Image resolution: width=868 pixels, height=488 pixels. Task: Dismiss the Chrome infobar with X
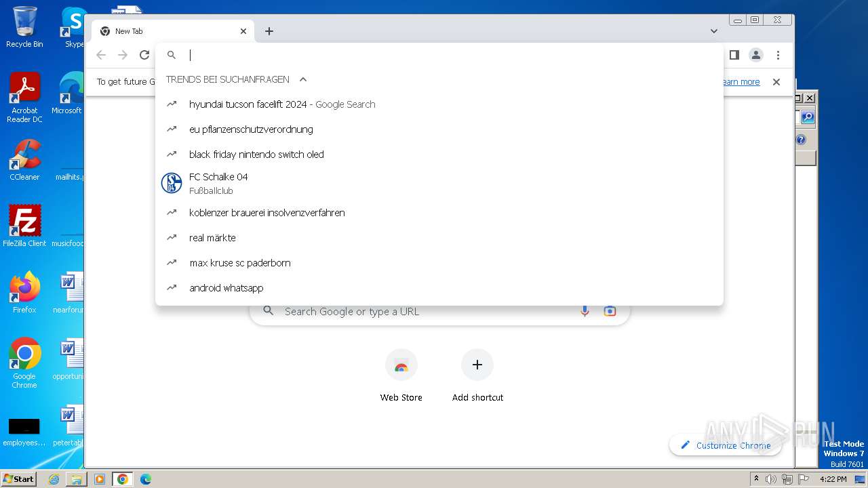(x=776, y=82)
